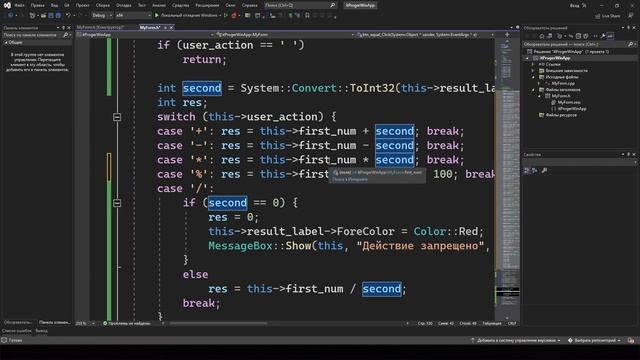640x360 pixels.
Task: Open the Debug configuration dropdown
Action: (x=101, y=16)
